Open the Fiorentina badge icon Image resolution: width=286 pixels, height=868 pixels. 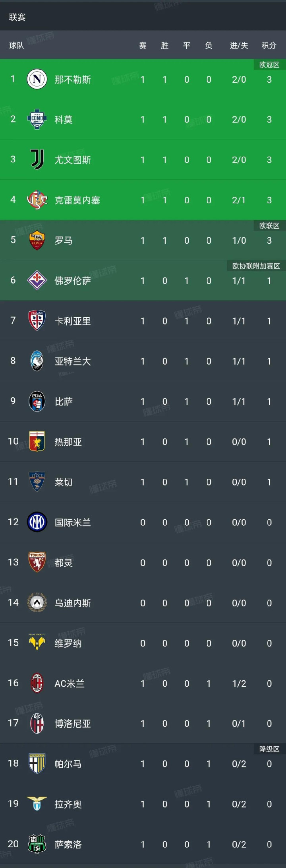37,280
